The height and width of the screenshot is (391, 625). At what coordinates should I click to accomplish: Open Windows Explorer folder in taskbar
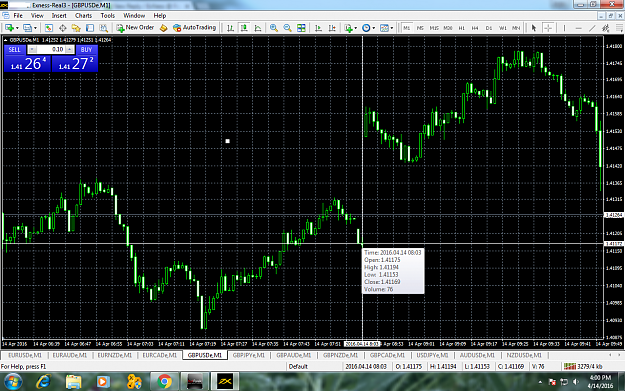(x=73, y=382)
